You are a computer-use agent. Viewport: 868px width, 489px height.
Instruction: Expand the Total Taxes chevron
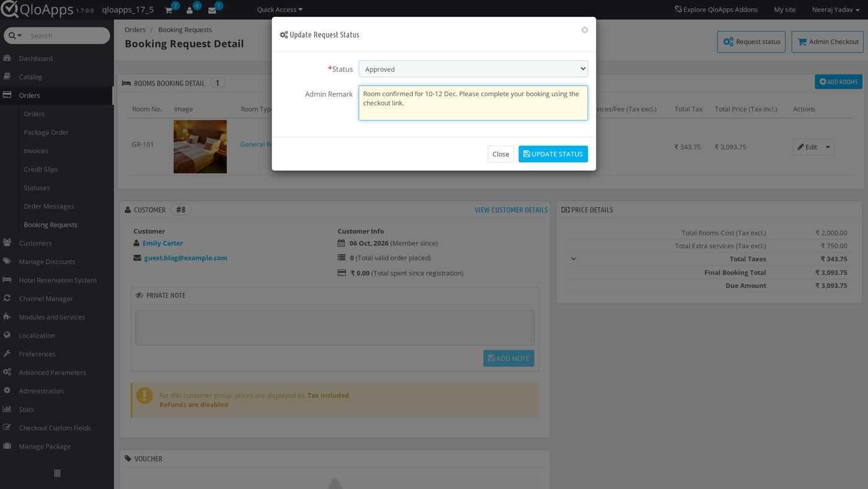573,259
